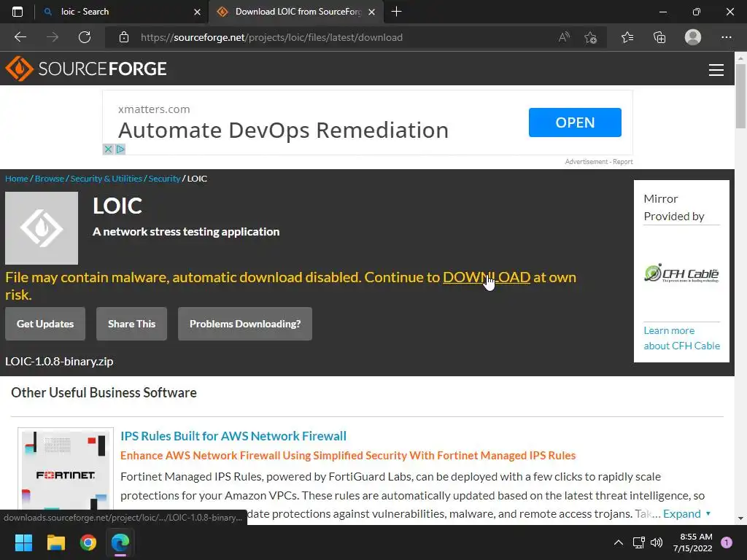Open File Explorer from the taskbar

pos(55,542)
